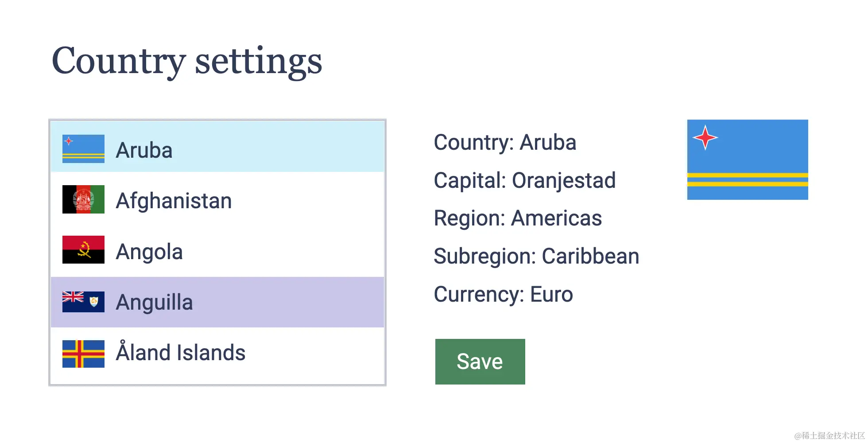Pick the highlighted Anguilla option
Screen dimensions: 868x443
click(x=154, y=302)
